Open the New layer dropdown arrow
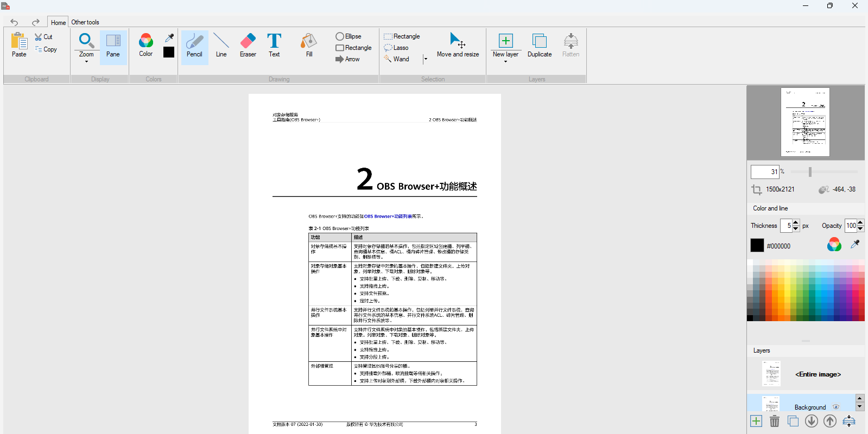Screen dimensions: 868x434 pyautogui.click(x=505, y=62)
